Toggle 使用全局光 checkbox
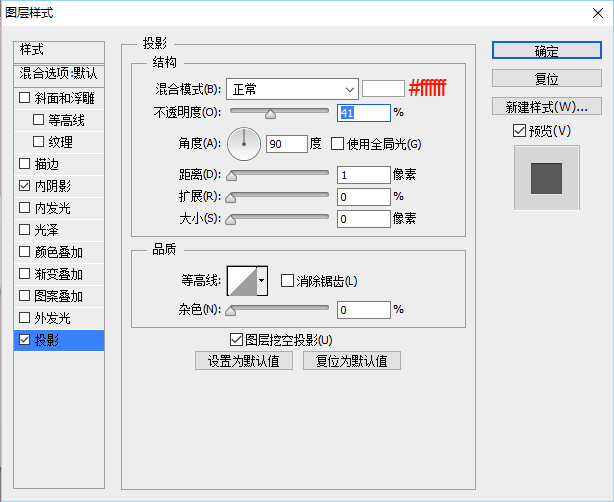Viewport: 614px width, 502px height. (337, 144)
